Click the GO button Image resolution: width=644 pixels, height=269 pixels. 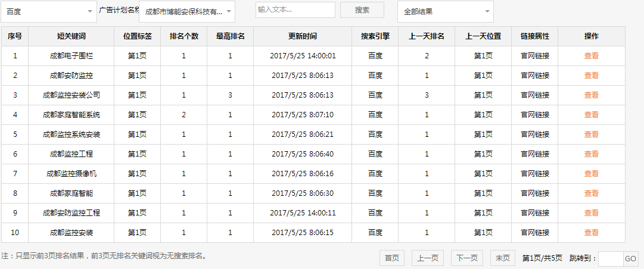(630, 259)
